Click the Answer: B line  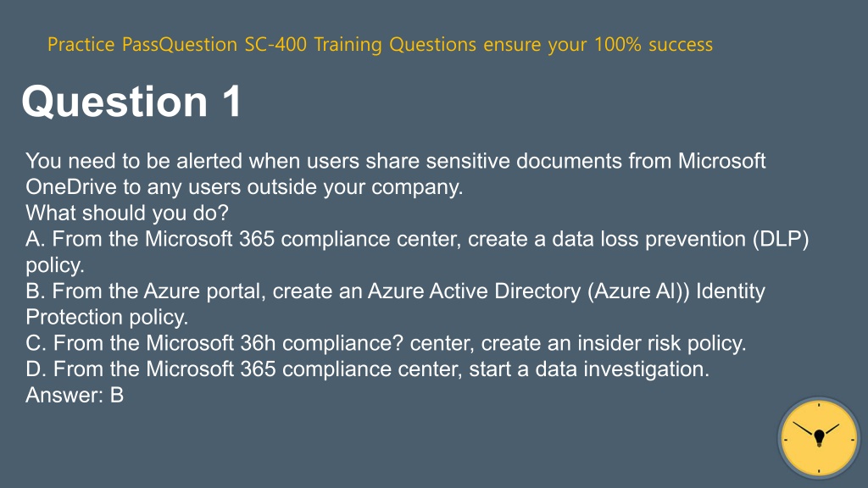click(x=75, y=395)
